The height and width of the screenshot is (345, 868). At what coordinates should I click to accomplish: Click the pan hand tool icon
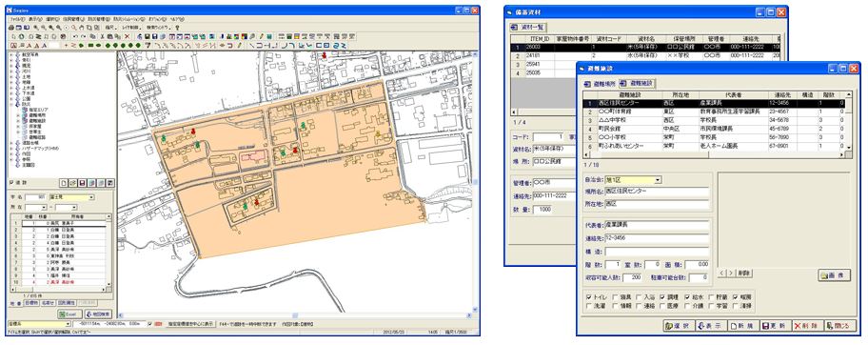82,28
